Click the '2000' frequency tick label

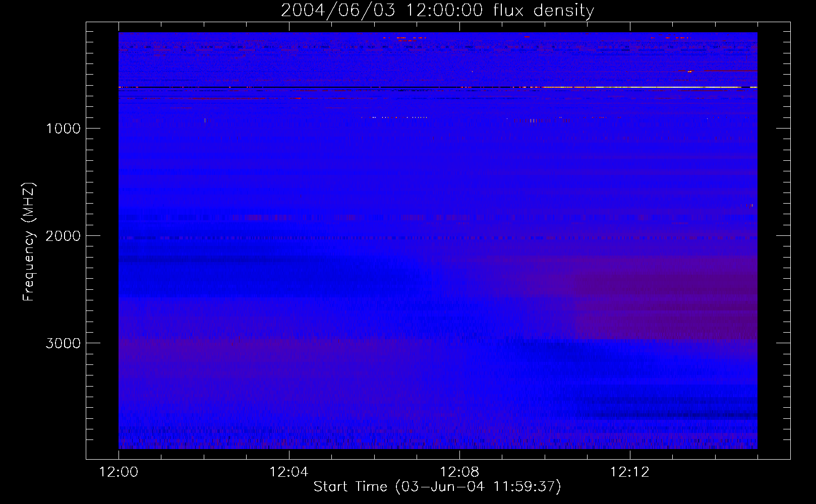pyautogui.click(x=63, y=236)
